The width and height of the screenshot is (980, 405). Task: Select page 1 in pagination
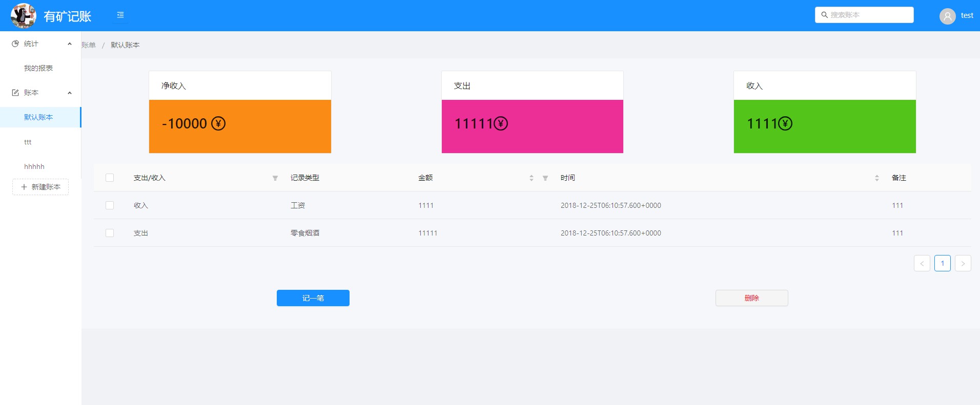943,263
